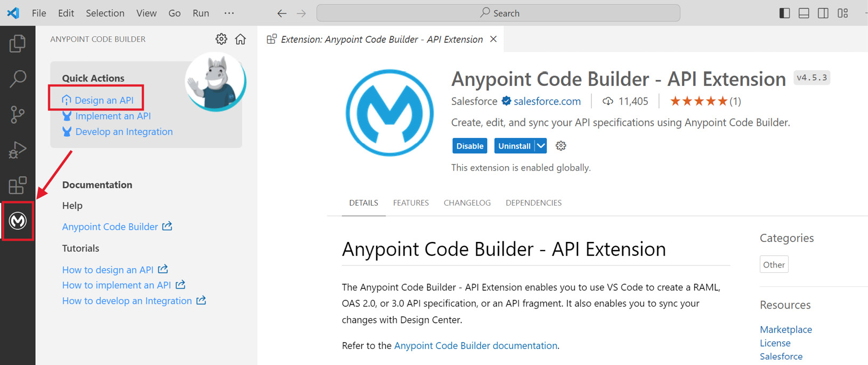The width and height of the screenshot is (868, 365).
Task: Open the Source Control view
Action: coord(18,115)
